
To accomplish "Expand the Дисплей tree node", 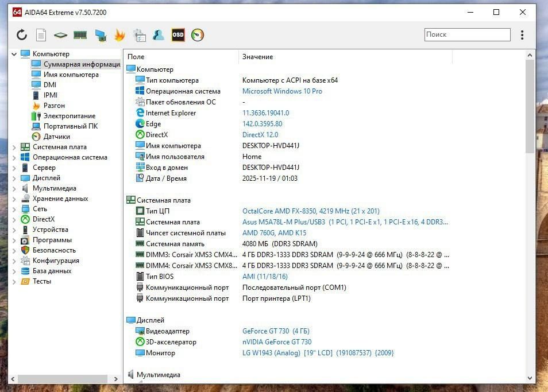I will tap(14, 178).
